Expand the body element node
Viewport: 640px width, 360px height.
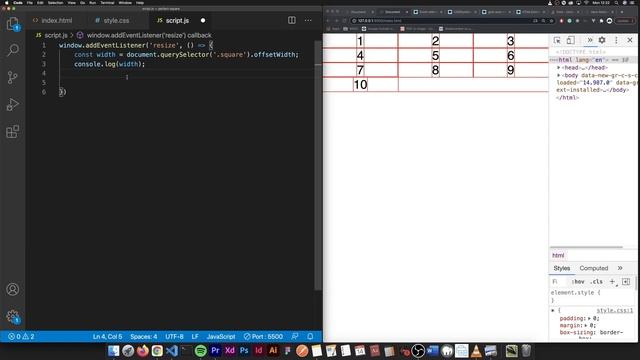click(559, 76)
